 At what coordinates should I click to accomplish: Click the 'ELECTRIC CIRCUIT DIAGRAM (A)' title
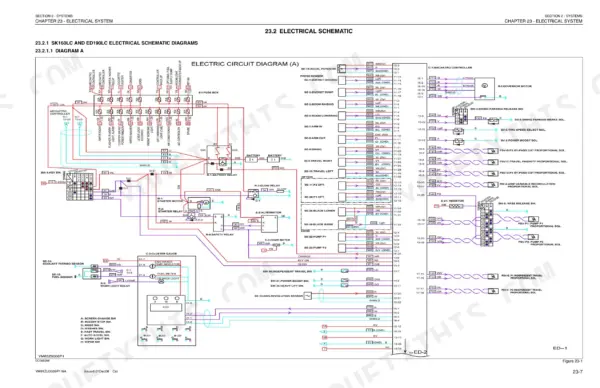(x=245, y=64)
